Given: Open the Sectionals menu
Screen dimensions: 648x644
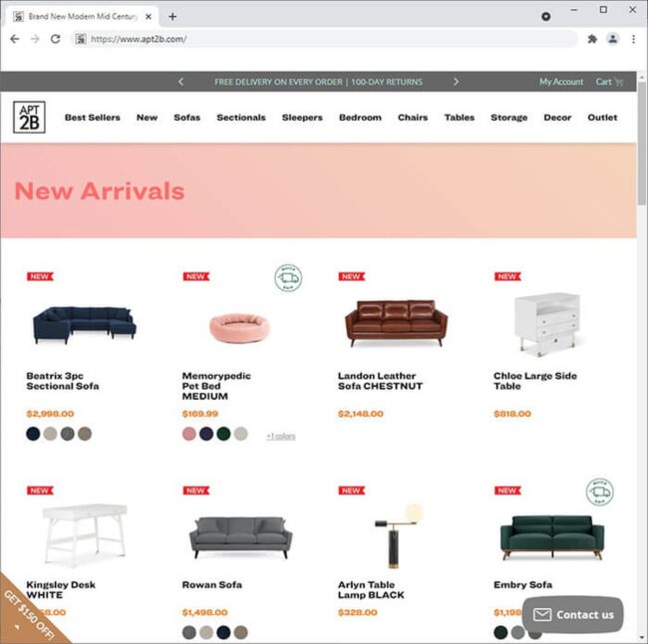Looking at the screenshot, I should point(241,118).
